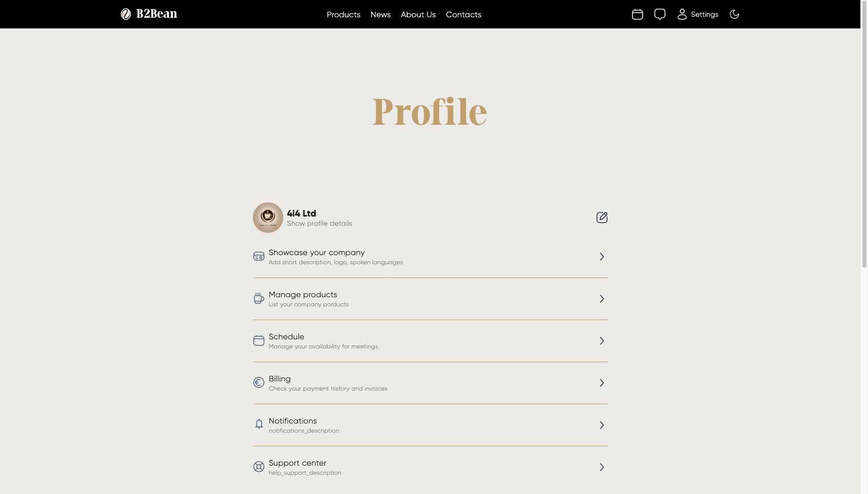Viewport: 868px width, 494px height.
Task: Click the B2Bean coffee bean logo
Action: coord(126,14)
